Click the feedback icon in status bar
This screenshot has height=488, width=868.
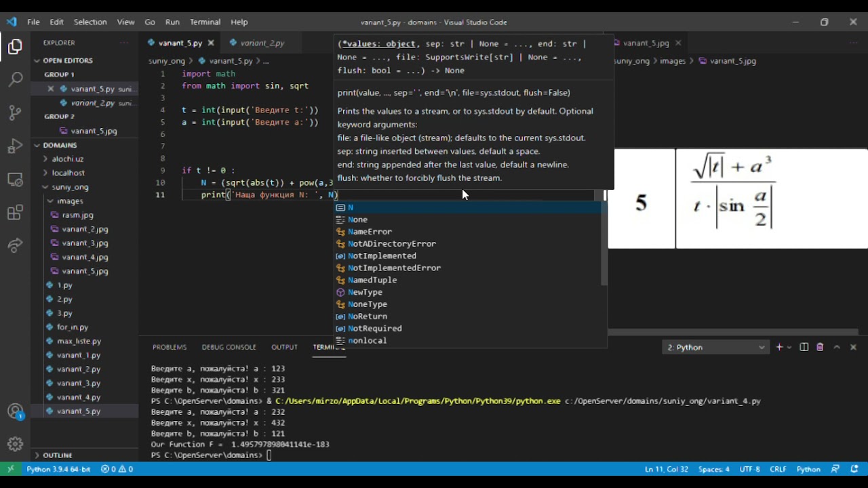click(x=835, y=469)
